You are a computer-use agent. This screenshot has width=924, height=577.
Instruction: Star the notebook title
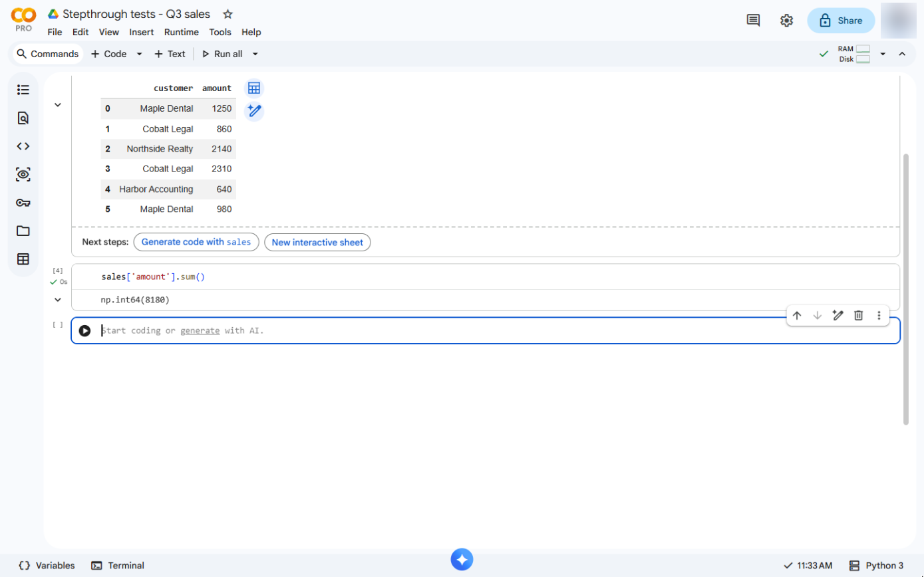pos(228,14)
